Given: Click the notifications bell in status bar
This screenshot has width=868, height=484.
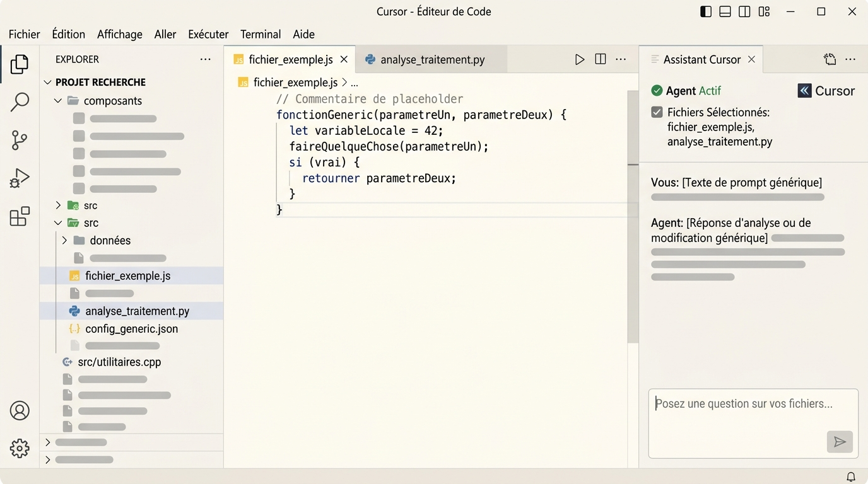Looking at the screenshot, I should [x=851, y=476].
